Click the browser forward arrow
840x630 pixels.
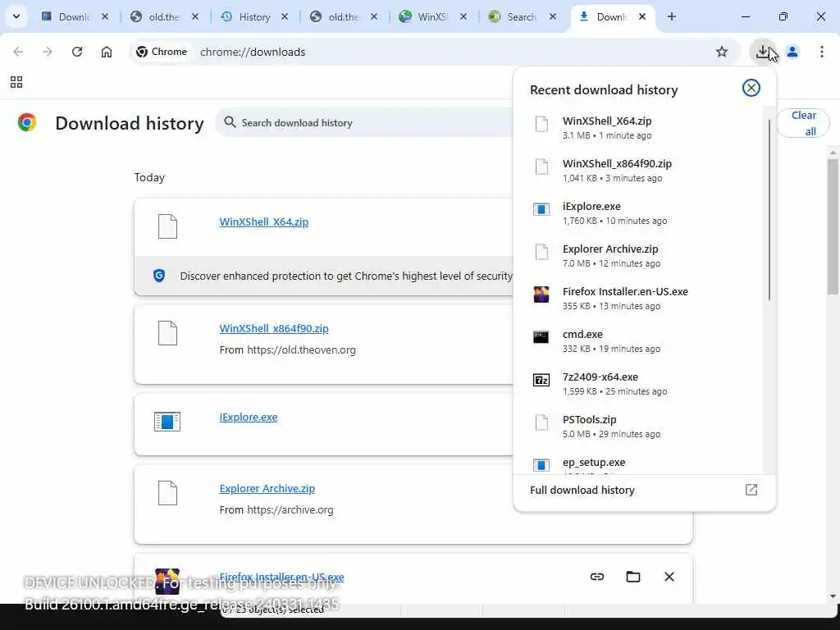coord(48,52)
